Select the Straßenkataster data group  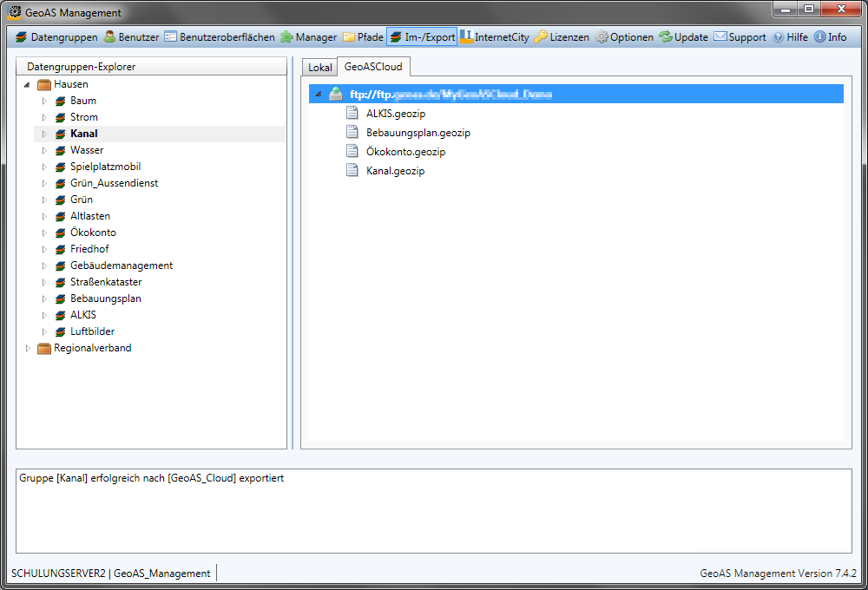coord(106,282)
